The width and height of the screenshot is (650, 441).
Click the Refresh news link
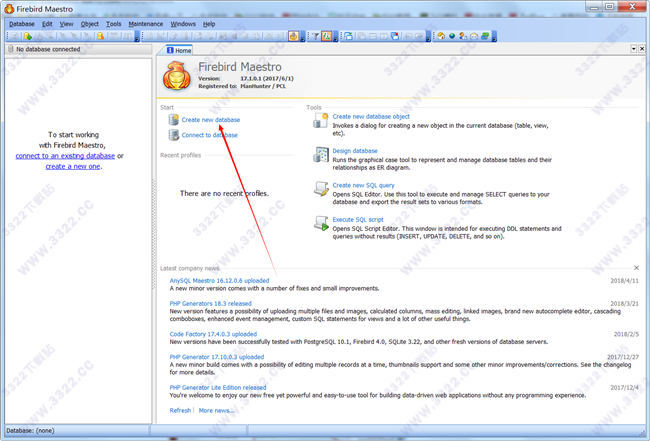coord(180,410)
